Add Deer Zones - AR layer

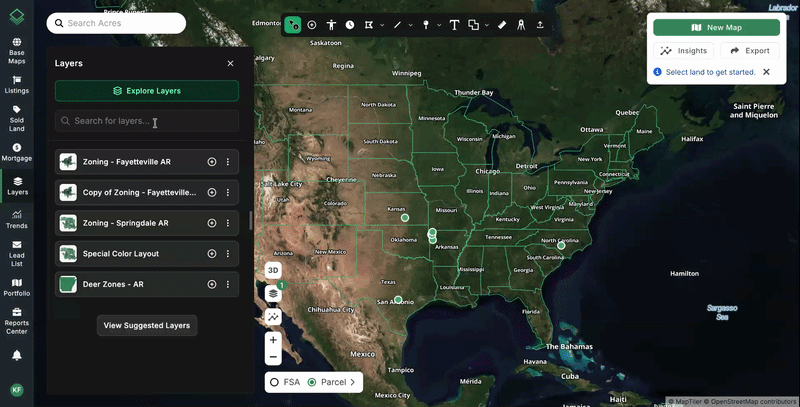tap(212, 284)
